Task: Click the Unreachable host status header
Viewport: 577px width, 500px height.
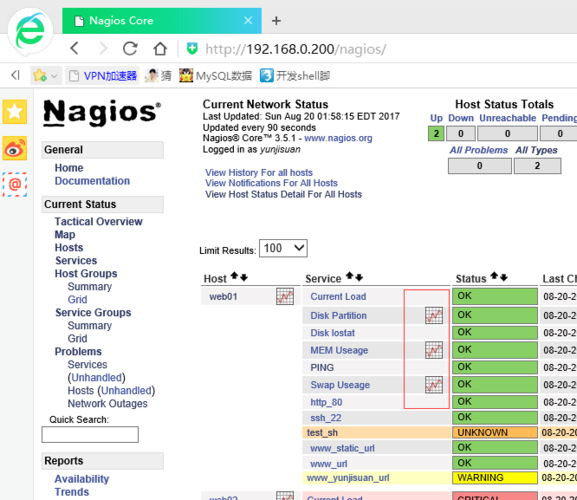Action: click(507, 118)
